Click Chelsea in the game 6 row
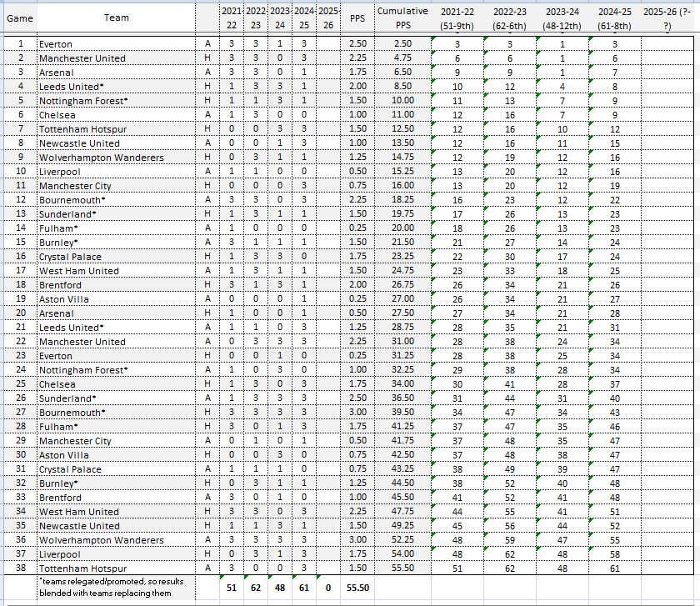This screenshot has height=606, width=700. tap(57, 115)
